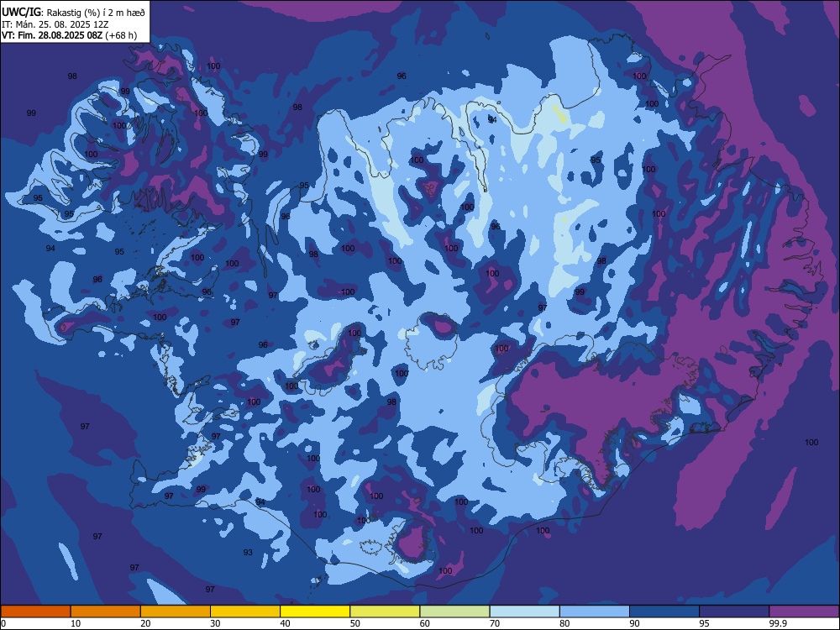Pick the 20–30 amber legend swatch
The image size is (840, 630).
point(176,612)
